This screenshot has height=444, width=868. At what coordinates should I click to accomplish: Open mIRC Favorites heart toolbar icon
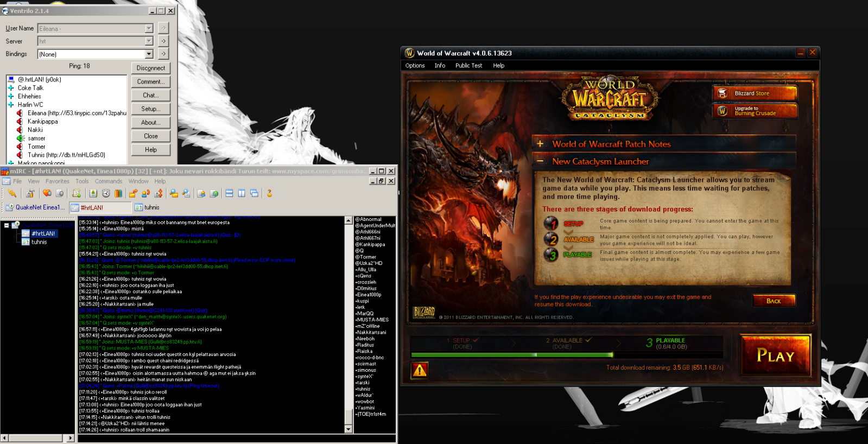point(47,193)
